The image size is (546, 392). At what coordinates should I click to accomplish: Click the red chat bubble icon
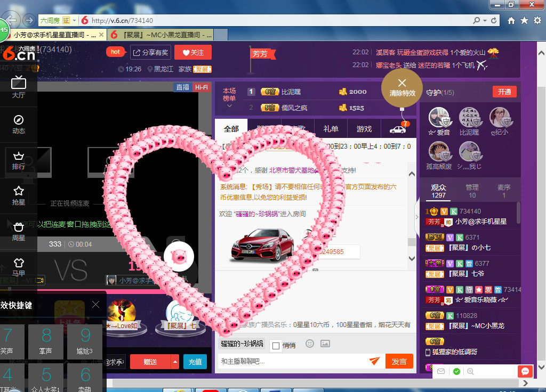(525, 371)
